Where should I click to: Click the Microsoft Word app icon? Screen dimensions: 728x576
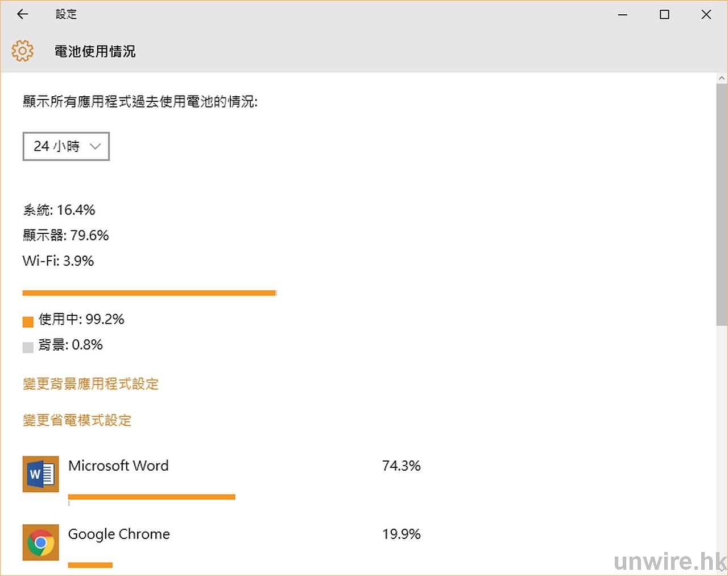pyautogui.click(x=41, y=474)
